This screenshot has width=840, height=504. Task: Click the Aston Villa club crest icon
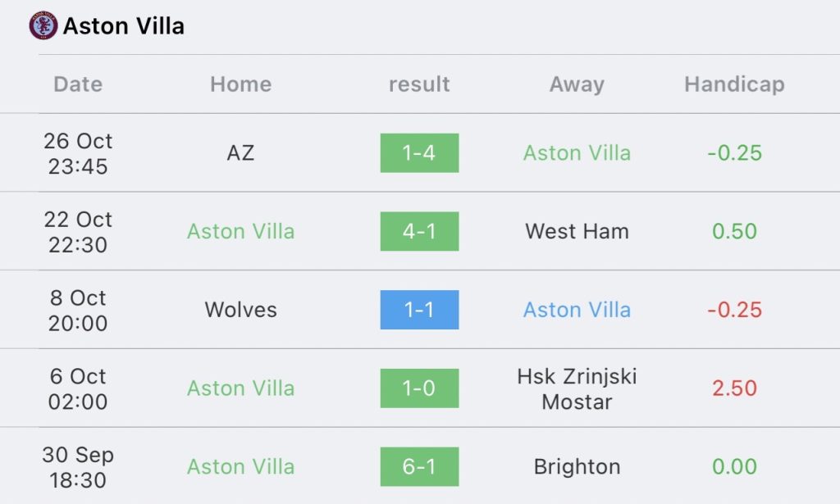click(43, 25)
